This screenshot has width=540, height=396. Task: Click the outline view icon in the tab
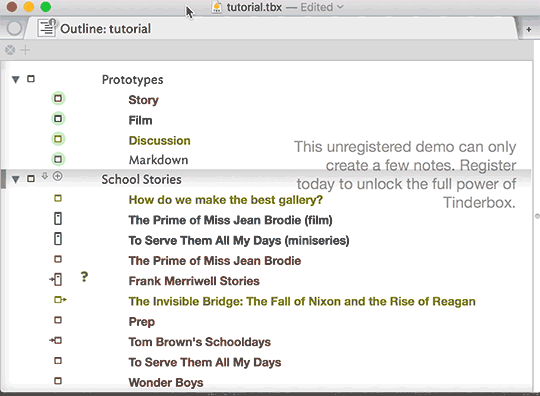(x=46, y=28)
